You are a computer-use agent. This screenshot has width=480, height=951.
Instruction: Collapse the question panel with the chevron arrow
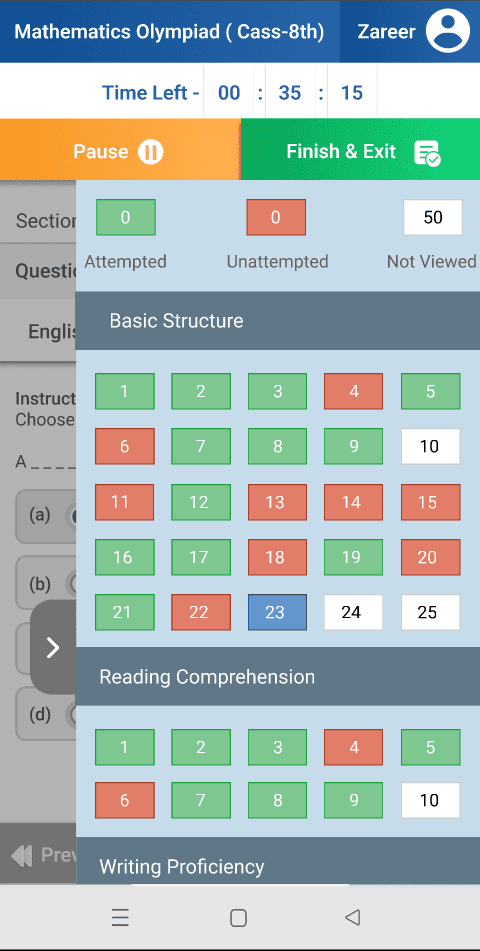53,647
